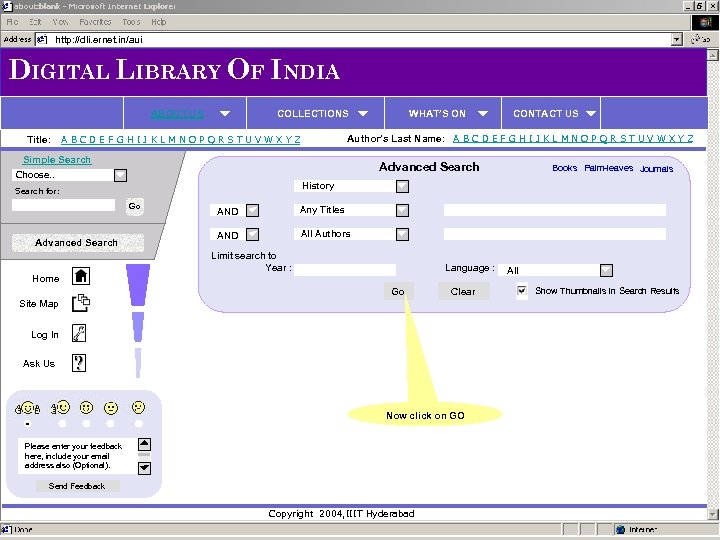
Task: Click the Simple Search Go button
Action: point(135,206)
